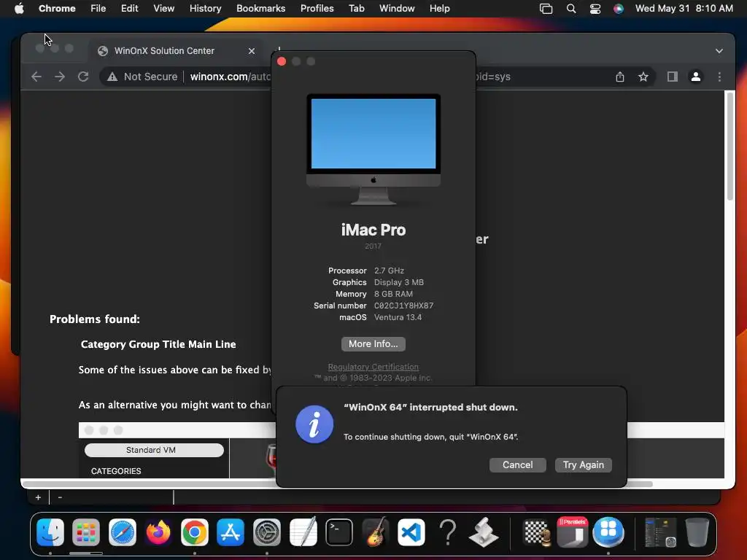
Task: Click More Info in About This Mac
Action: (x=373, y=344)
